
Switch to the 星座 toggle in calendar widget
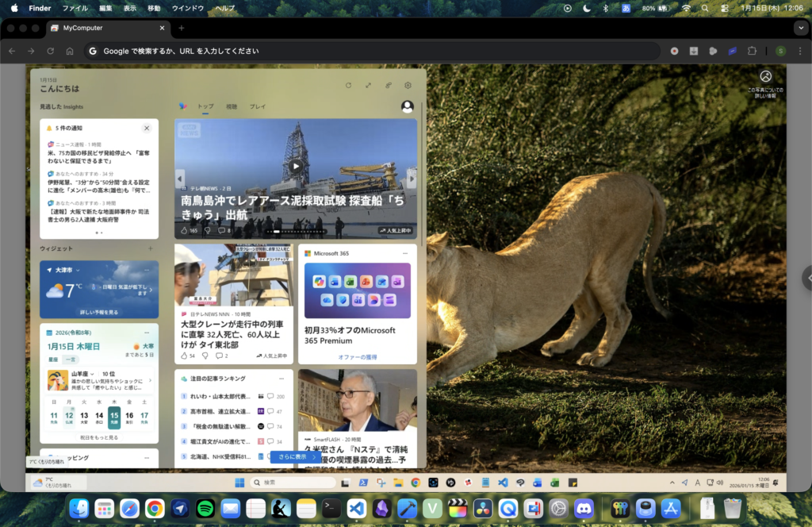click(x=53, y=360)
